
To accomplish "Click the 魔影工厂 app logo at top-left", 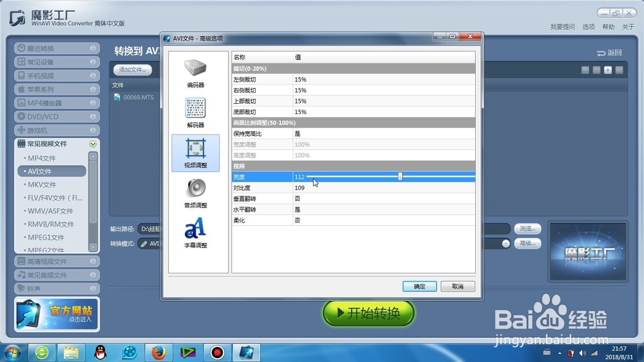I will point(17,18).
